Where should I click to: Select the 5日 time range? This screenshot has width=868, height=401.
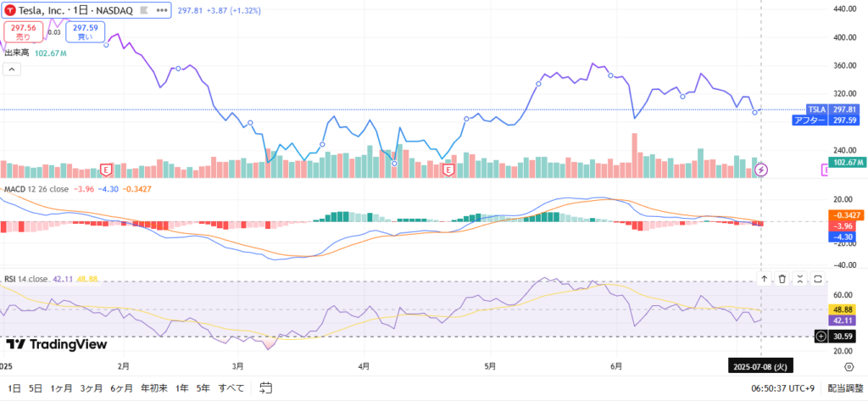(36, 387)
